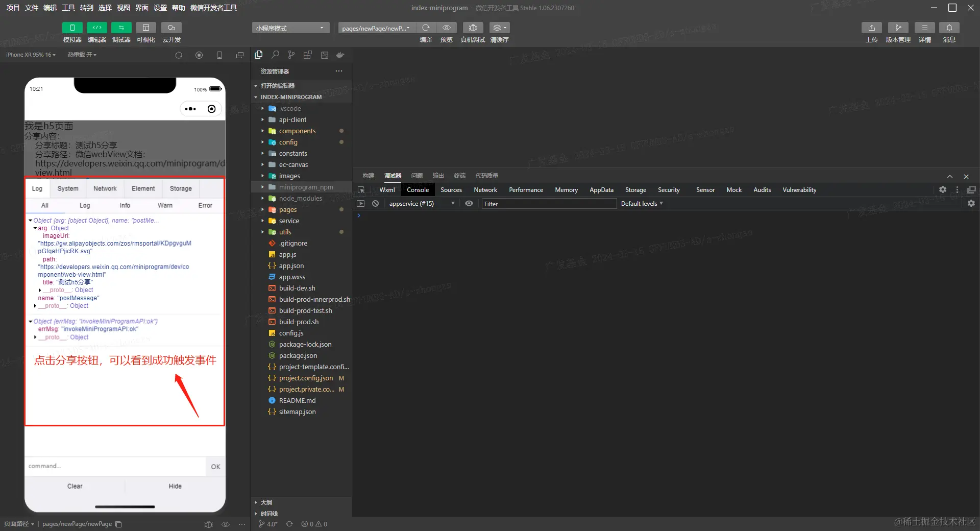This screenshot has width=980, height=531.
Task: Click the vConsole command input field
Action: [116, 467]
